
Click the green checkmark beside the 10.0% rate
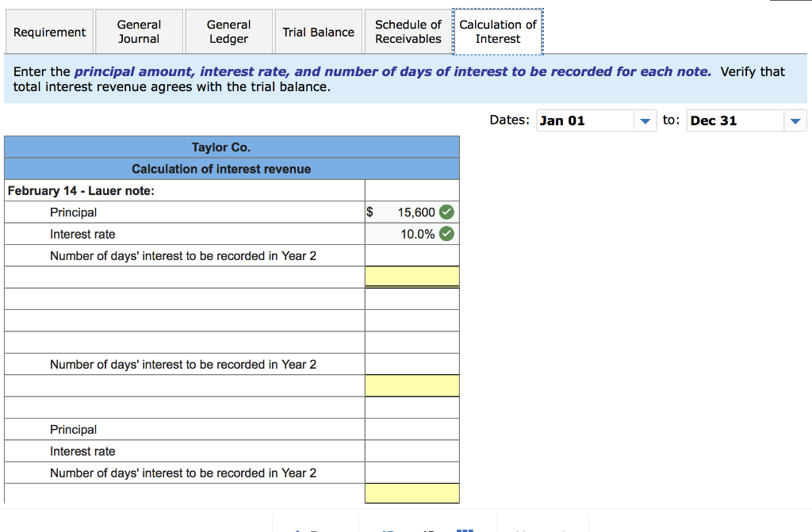click(x=448, y=234)
